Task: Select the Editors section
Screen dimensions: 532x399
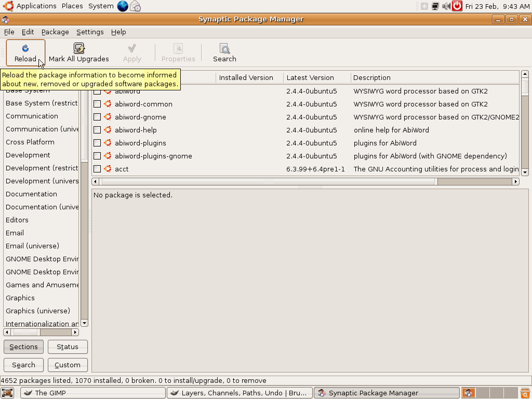Action: (x=17, y=220)
